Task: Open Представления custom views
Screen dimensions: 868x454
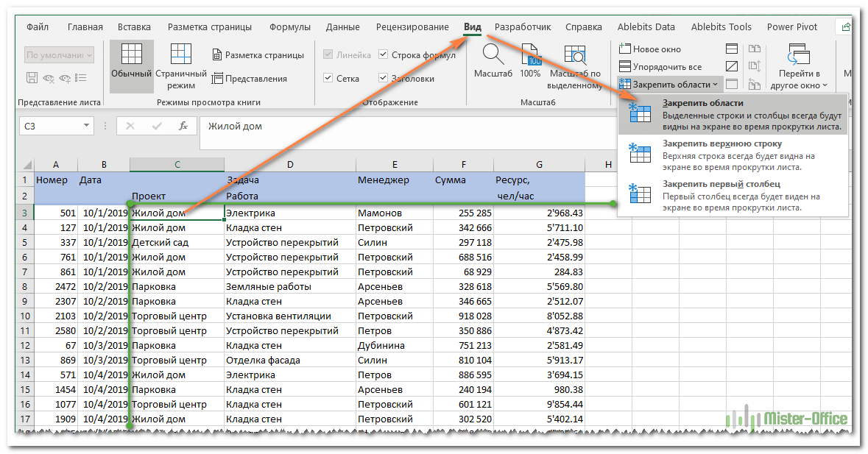Action: [x=250, y=79]
